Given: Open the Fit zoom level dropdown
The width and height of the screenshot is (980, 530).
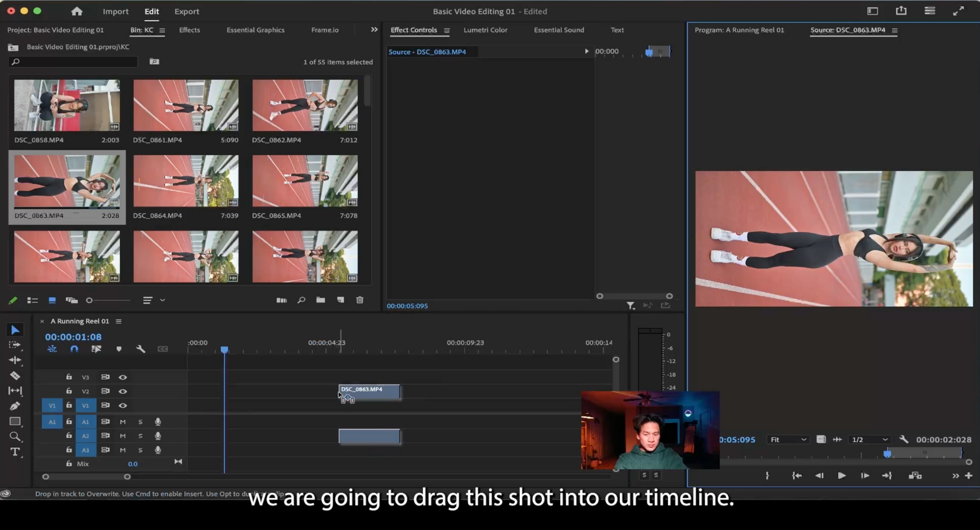Looking at the screenshot, I should tap(788, 440).
